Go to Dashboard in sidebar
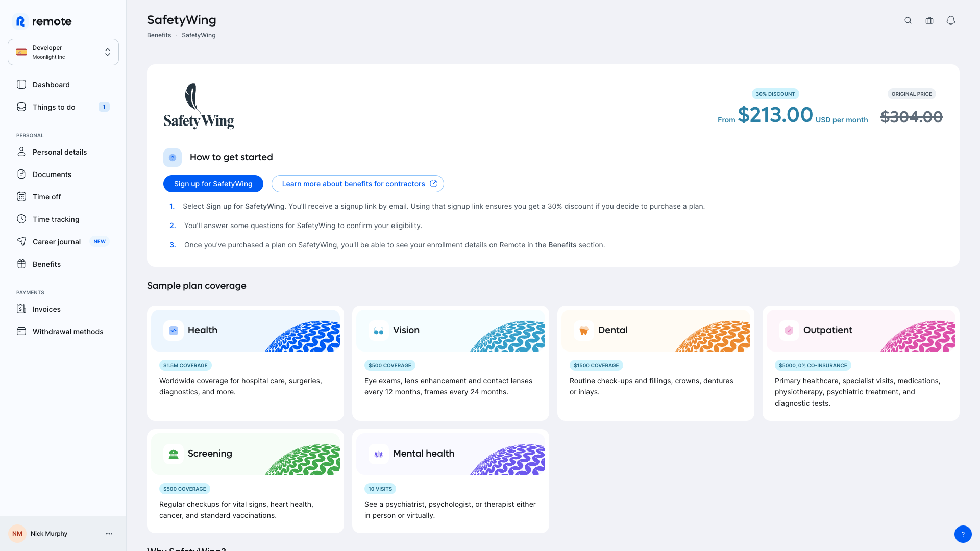Viewport: 980px width, 551px height. pyautogui.click(x=51, y=85)
